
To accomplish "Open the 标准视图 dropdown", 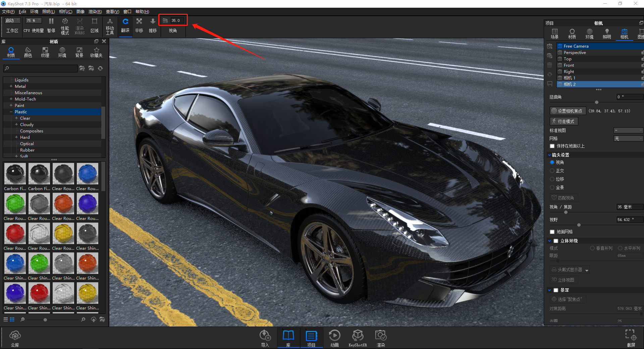I will 628,130.
